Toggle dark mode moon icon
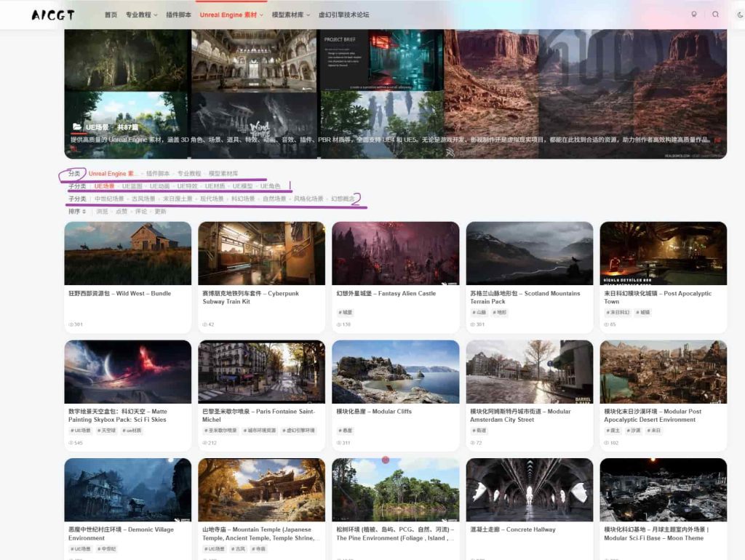Screen dimensions: 745x560 click(x=740, y=15)
